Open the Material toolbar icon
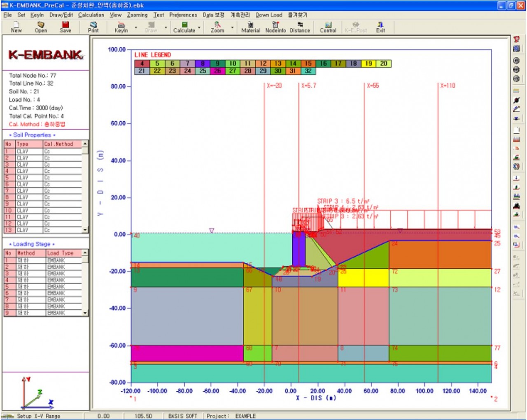 [x=250, y=27]
